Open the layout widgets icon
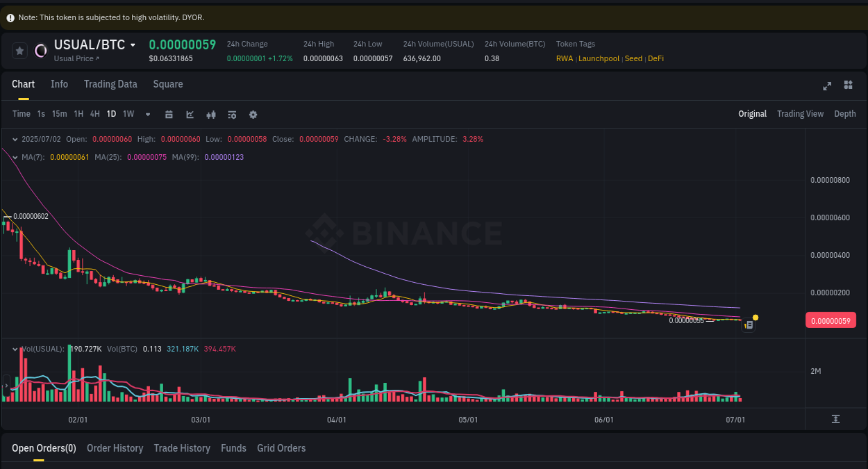 pyautogui.click(x=848, y=85)
